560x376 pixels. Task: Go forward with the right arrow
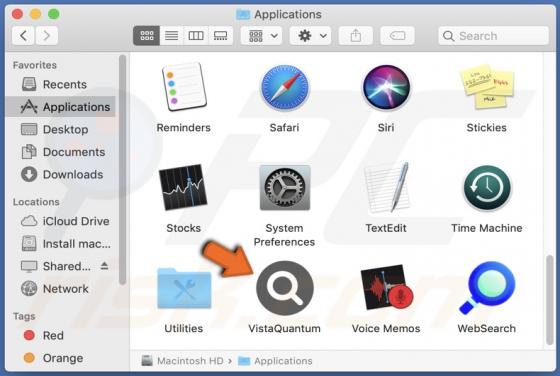click(46, 36)
